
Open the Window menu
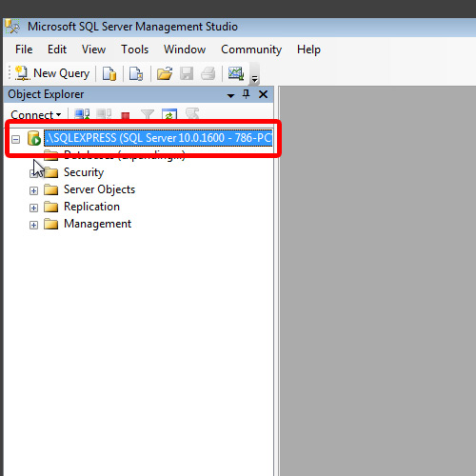click(x=185, y=50)
